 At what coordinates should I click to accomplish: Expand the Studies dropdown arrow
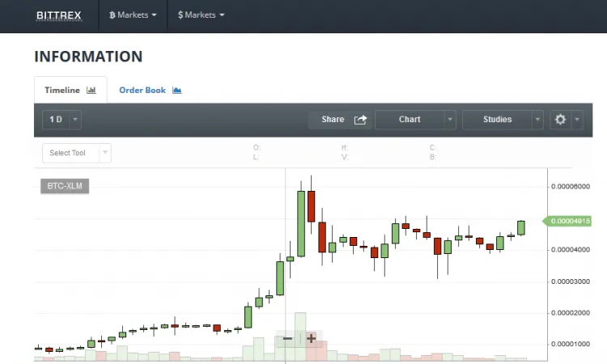[x=537, y=120]
